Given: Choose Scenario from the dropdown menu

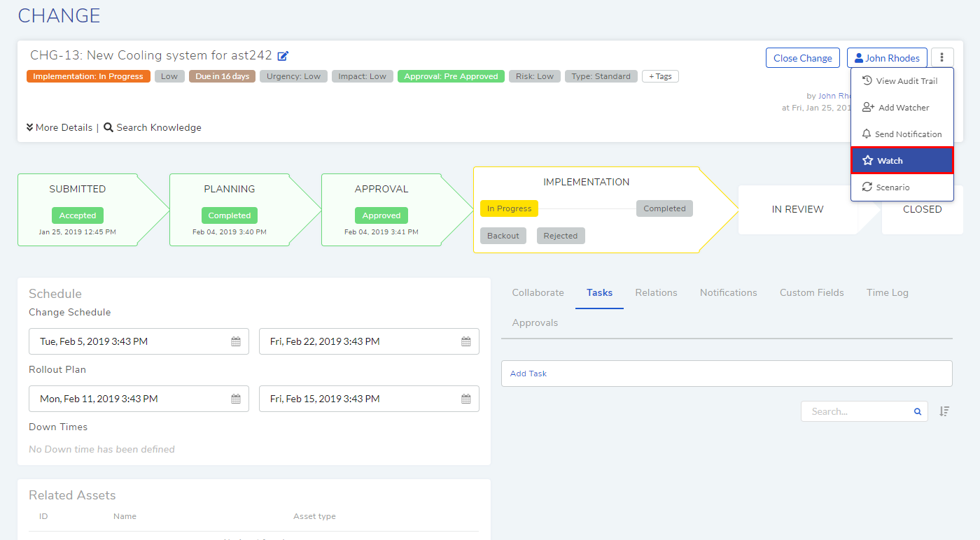Looking at the screenshot, I should [x=902, y=187].
